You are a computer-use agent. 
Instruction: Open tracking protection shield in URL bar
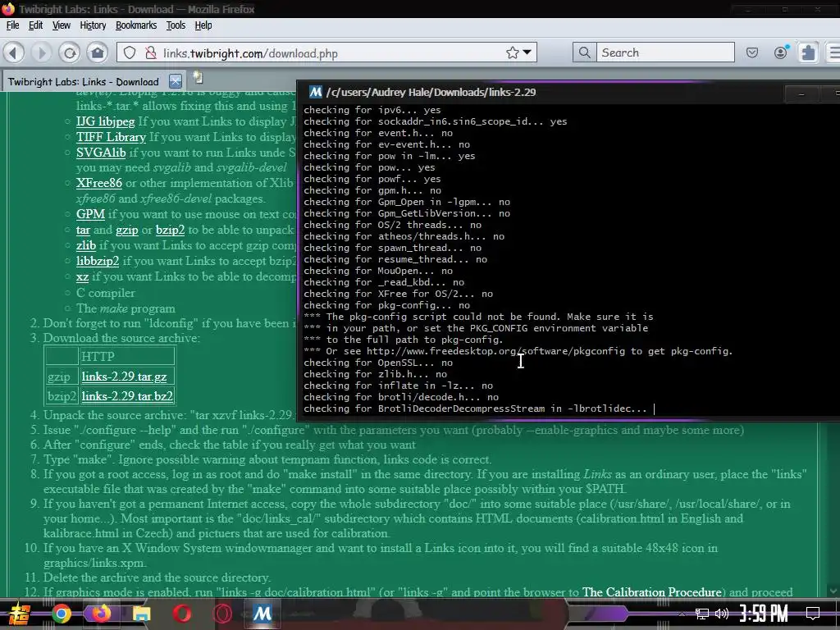pyautogui.click(x=130, y=52)
